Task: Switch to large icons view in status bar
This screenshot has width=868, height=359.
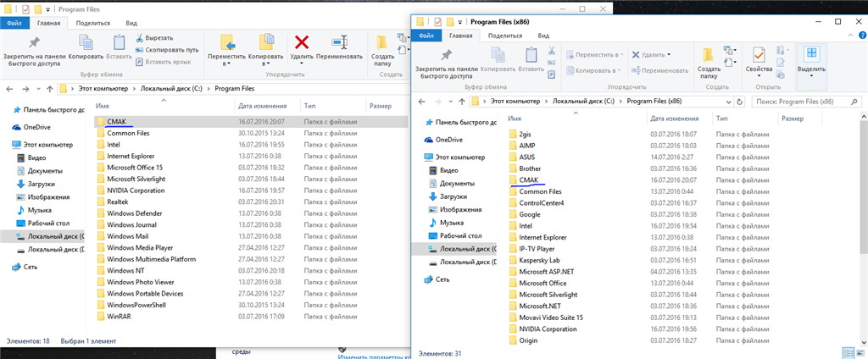Action: 861,352
